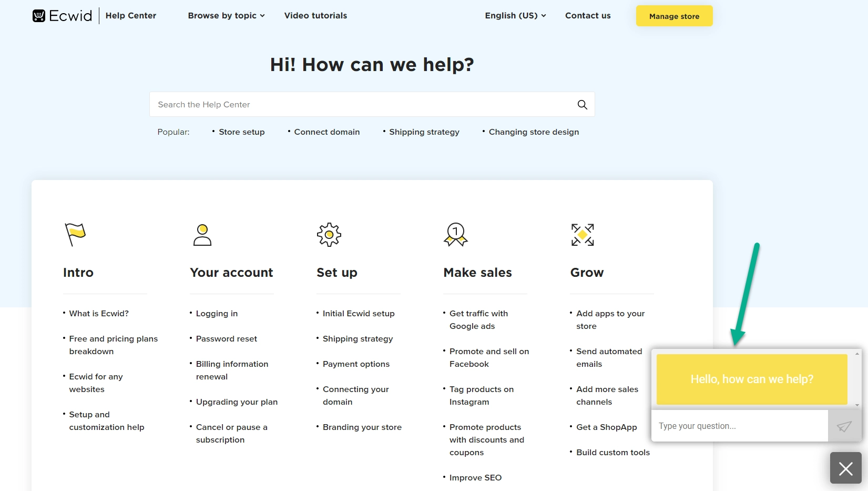Image resolution: width=868 pixels, height=491 pixels.
Task: Click the search magnifier icon
Action: (582, 105)
